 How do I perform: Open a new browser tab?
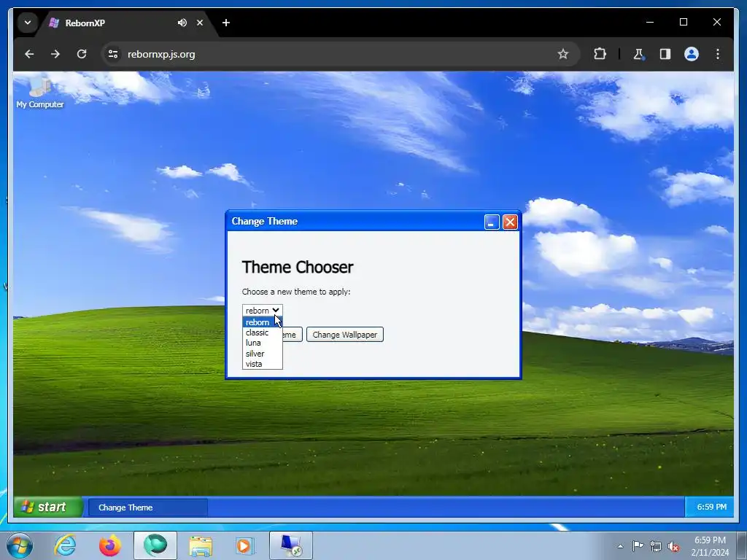click(226, 23)
